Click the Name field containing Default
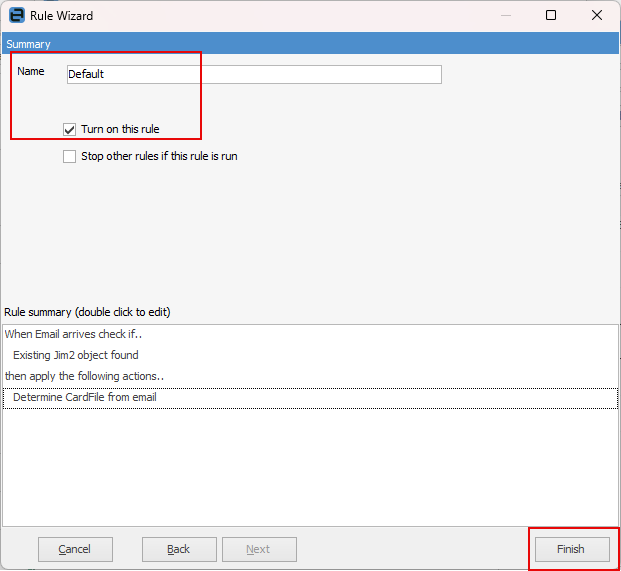The width and height of the screenshot is (621, 571). (254, 74)
